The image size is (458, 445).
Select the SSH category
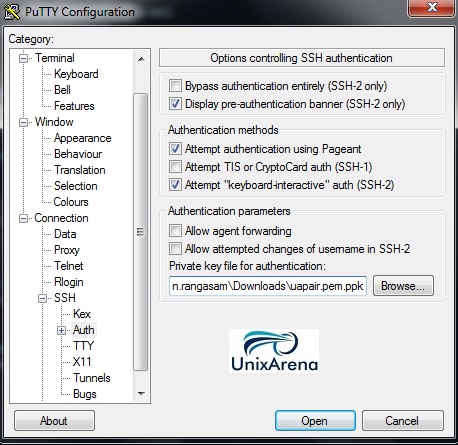(65, 298)
